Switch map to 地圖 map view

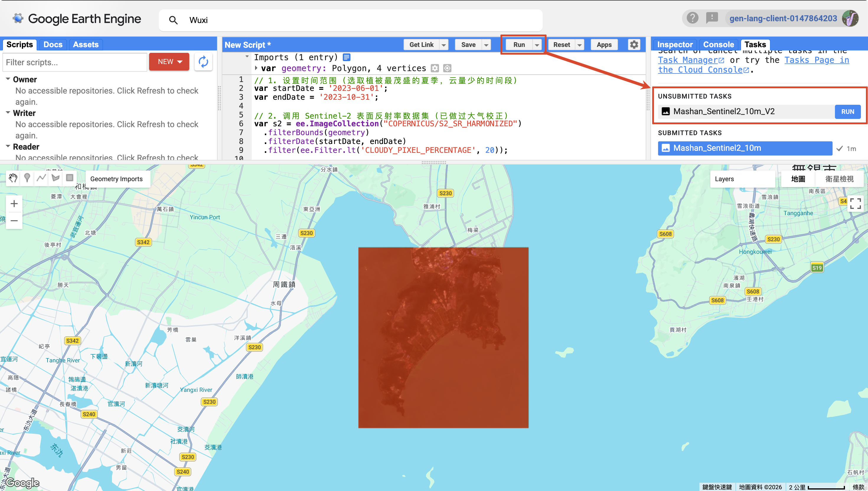[x=798, y=179]
